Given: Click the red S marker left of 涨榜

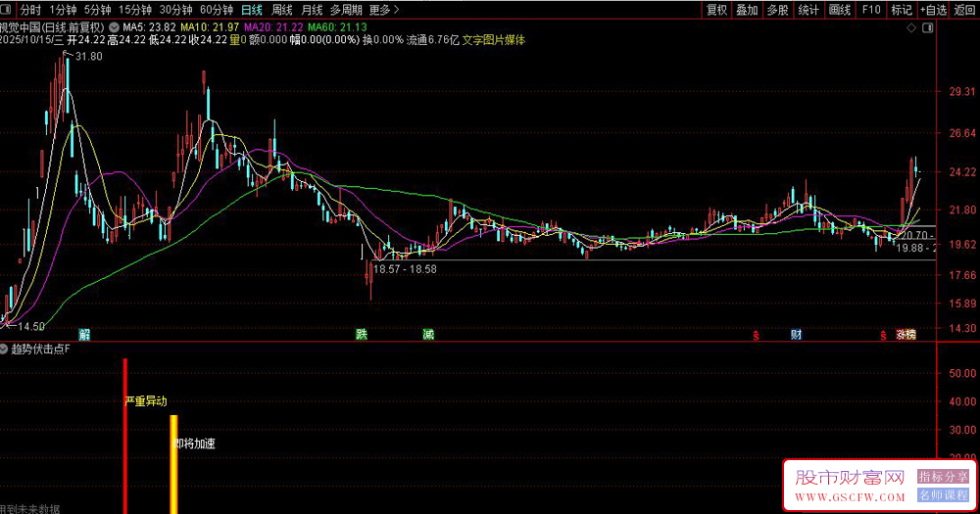Looking at the screenshot, I should click(x=883, y=336).
